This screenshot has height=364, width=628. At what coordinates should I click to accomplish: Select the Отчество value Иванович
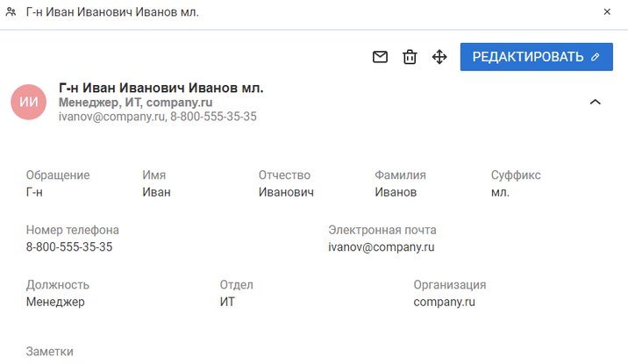[286, 192]
